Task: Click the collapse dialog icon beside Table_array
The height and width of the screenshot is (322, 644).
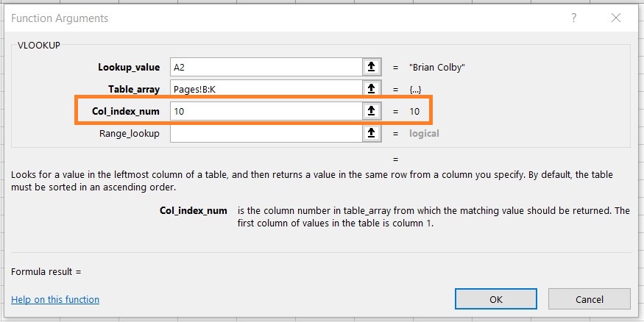Action: (372, 89)
